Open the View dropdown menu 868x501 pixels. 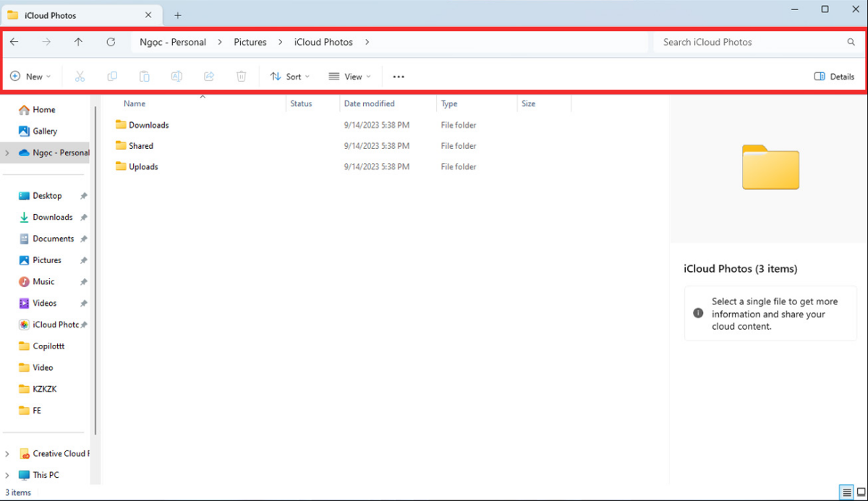pyautogui.click(x=349, y=77)
